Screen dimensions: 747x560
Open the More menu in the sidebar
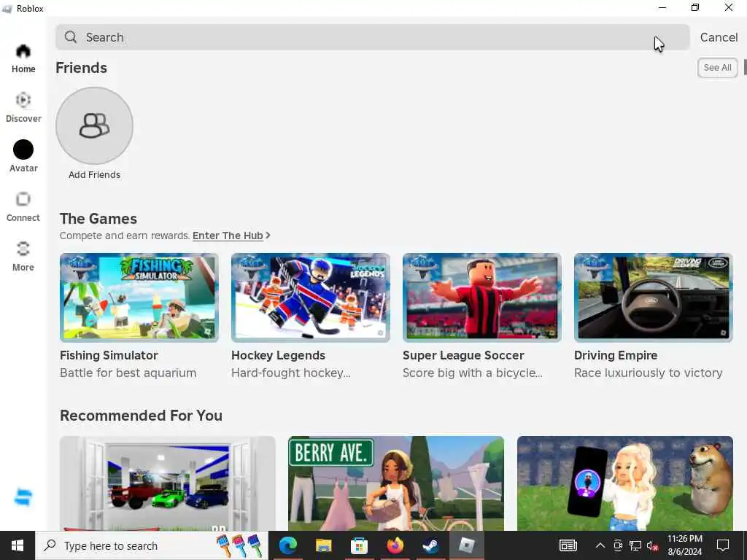coord(23,256)
